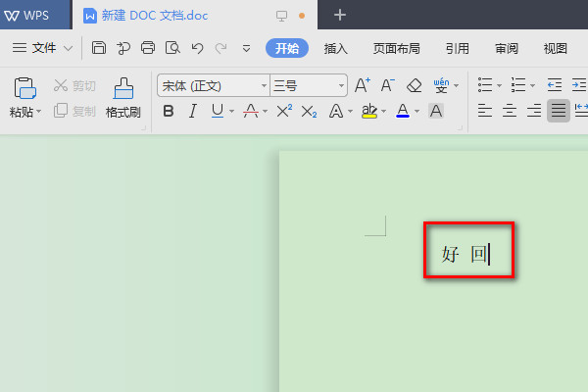Click the decrease indent icon

(555, 85)
